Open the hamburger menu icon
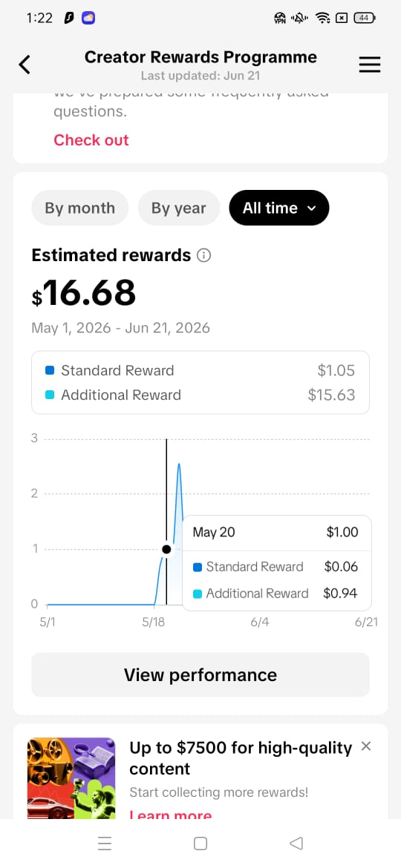The height and width of the screenshot is (868, 401). (x=369, y=65)
